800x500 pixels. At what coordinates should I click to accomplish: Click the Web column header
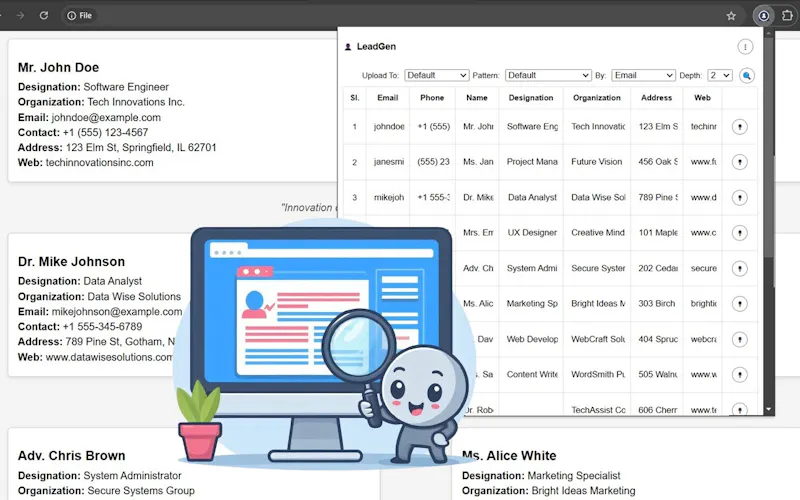tap(702, 97)
